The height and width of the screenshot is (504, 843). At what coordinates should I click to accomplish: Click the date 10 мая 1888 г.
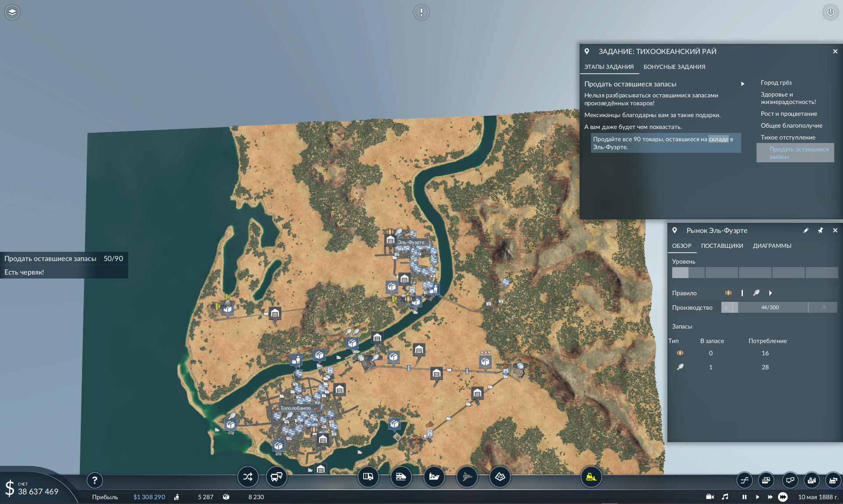(818, 497)
